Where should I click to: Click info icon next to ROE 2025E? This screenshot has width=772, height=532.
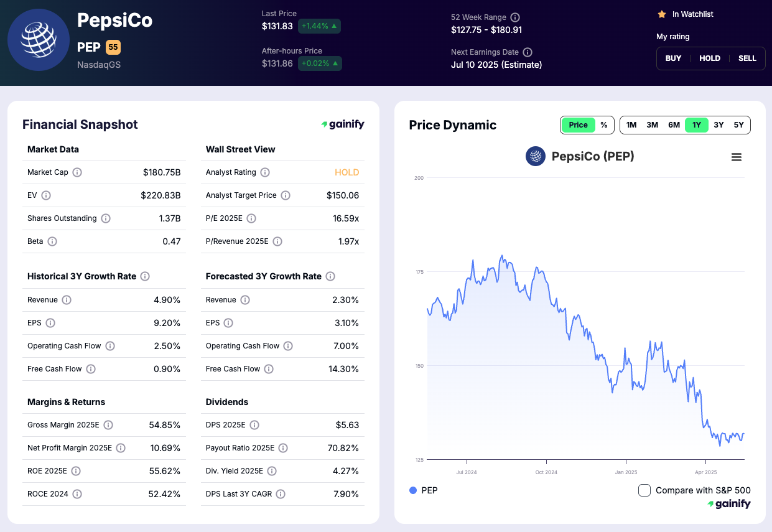(x=76, y=471)
